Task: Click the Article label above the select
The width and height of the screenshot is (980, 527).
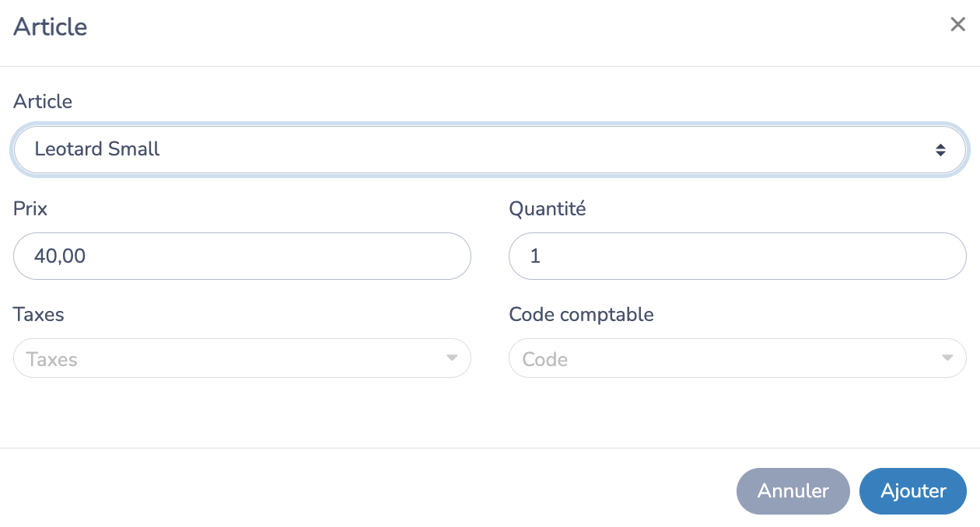Action: pyautogui.click(x=43, y=101)
